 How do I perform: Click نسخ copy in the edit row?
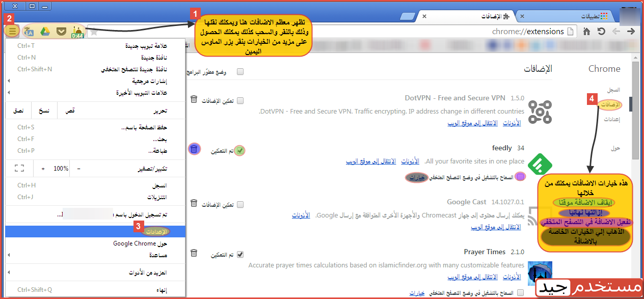click(44, 110)
